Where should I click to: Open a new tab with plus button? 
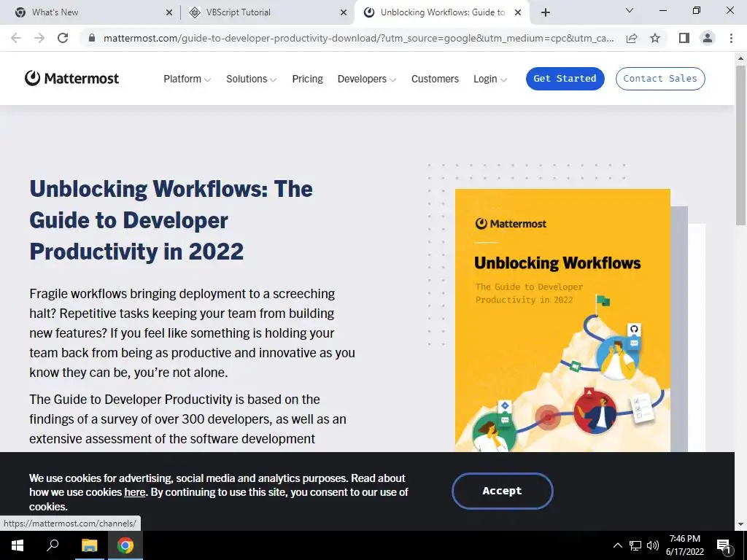click(546, 12)
